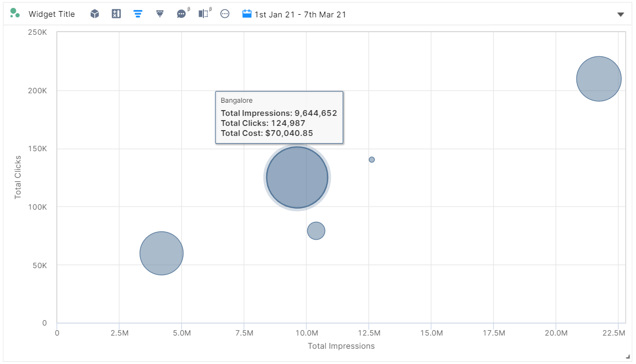Screen dimensions: 636x364
Task: Click the bubble chart widget type icon
Action: [x=15, y=13]
